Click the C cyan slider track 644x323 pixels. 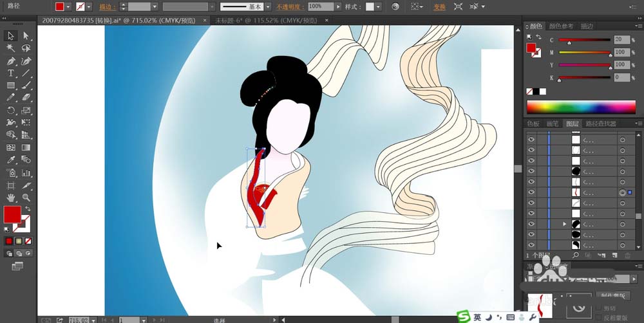pyautogui.click(x=585, y=40)
